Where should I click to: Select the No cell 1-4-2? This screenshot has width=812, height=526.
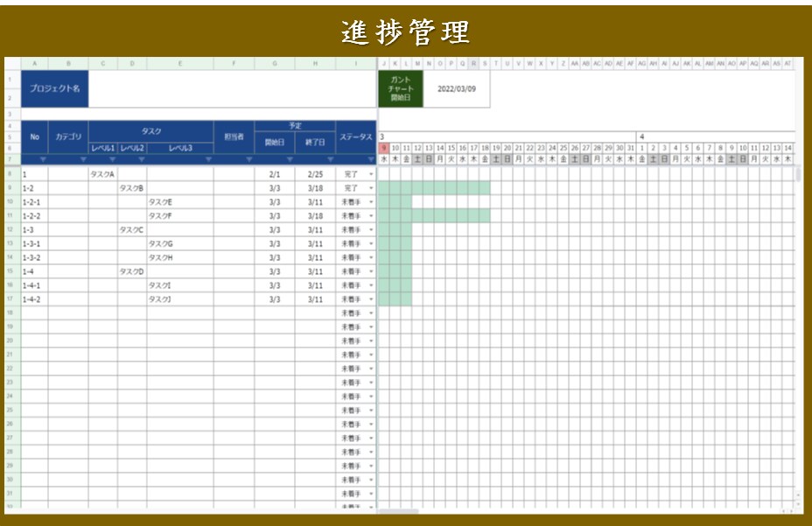click(x=34, y=299)
